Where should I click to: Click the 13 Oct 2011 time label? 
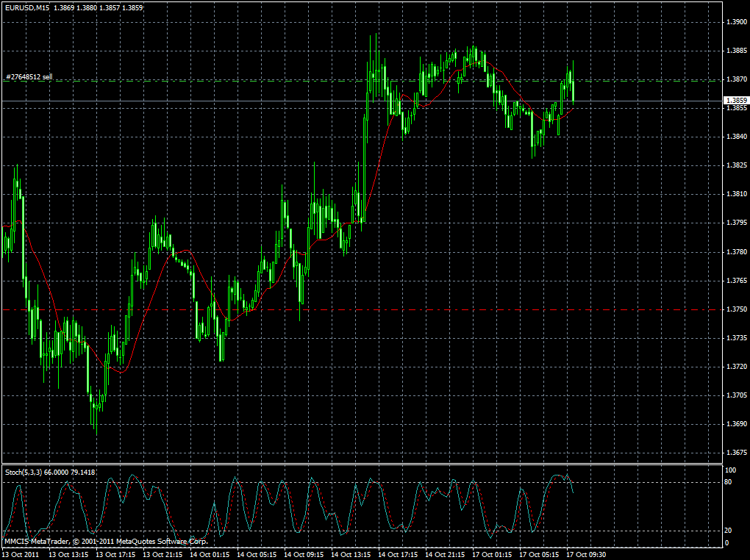pos(21,555)
